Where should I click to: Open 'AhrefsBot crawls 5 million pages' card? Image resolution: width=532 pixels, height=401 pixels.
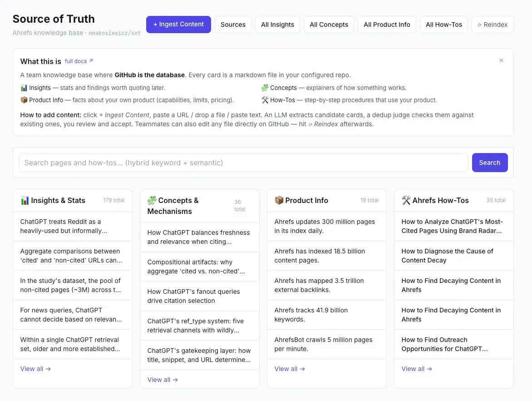coord(327,344)
